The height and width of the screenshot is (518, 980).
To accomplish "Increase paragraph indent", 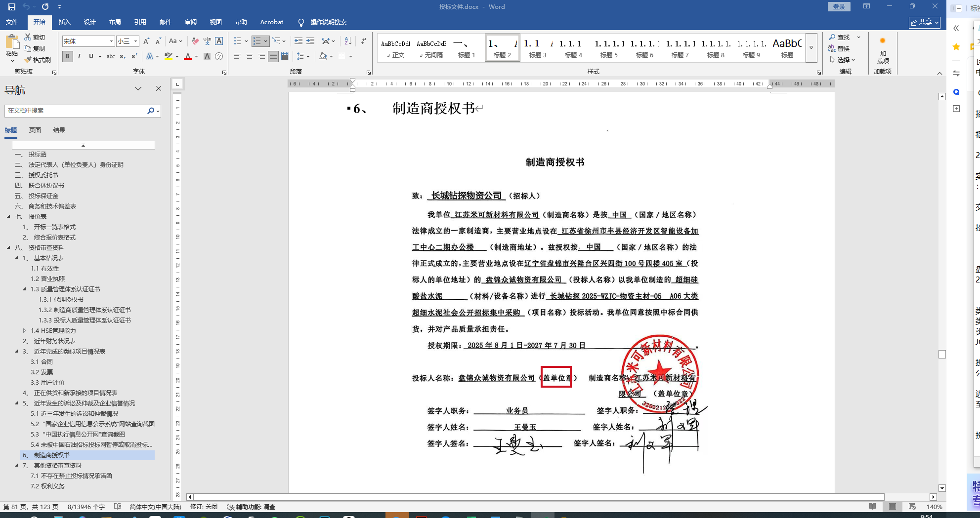I will coord(310,41).
